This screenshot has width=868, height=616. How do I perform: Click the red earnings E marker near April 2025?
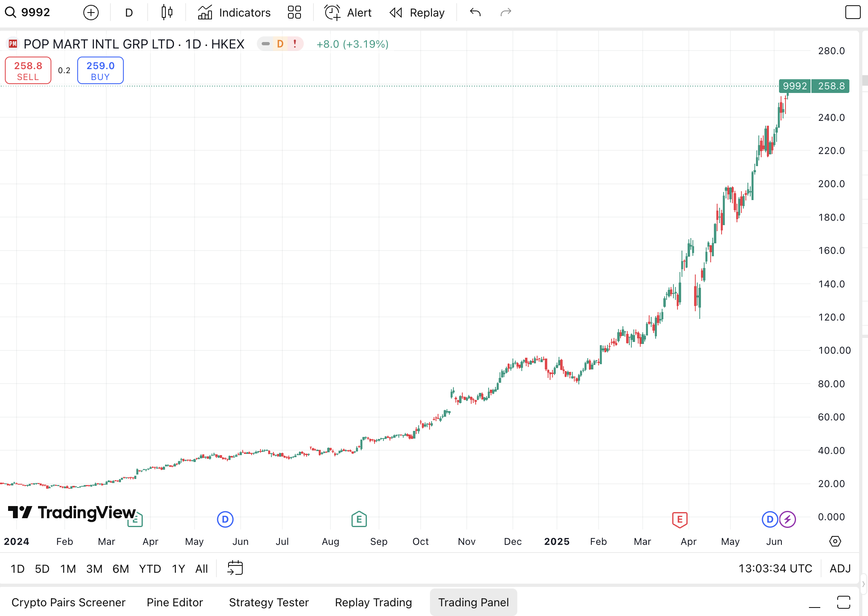pos(680,519)
